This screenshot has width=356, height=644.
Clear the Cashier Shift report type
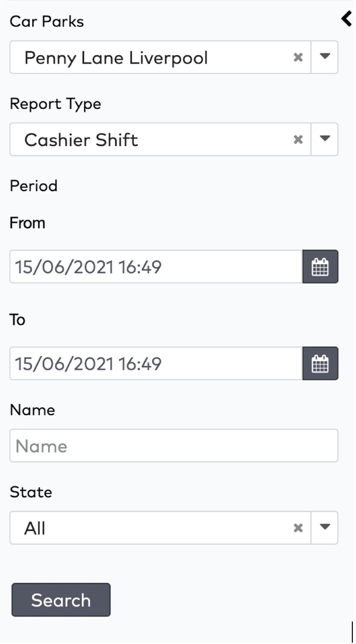(x=298, y=139)
